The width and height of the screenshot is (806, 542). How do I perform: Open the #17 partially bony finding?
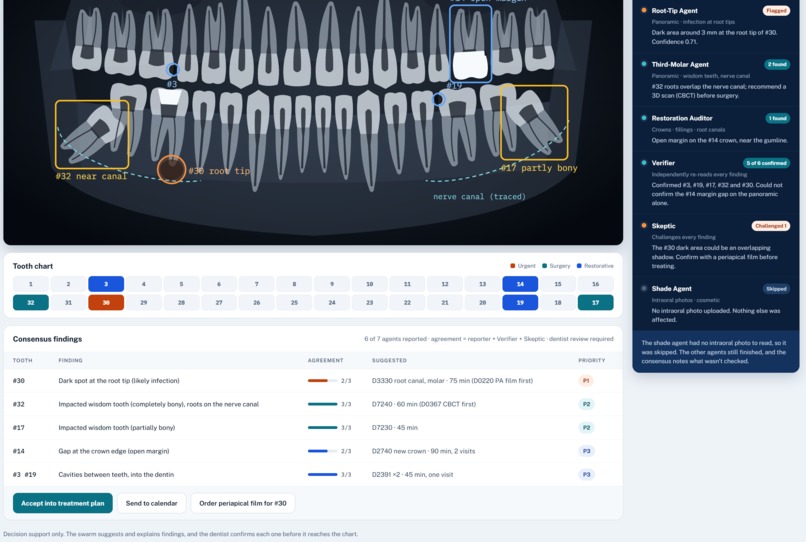point(313,427)
